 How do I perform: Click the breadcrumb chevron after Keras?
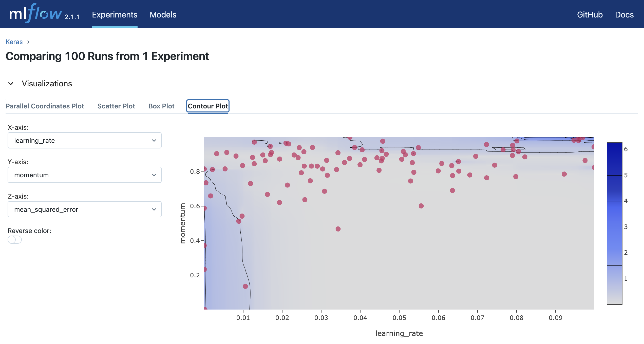(x=28, y=42)
